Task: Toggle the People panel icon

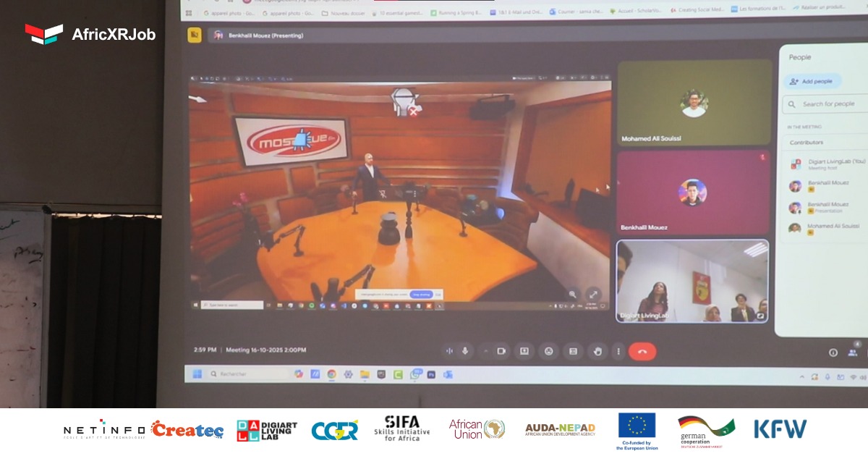Action: coord(854,352)
